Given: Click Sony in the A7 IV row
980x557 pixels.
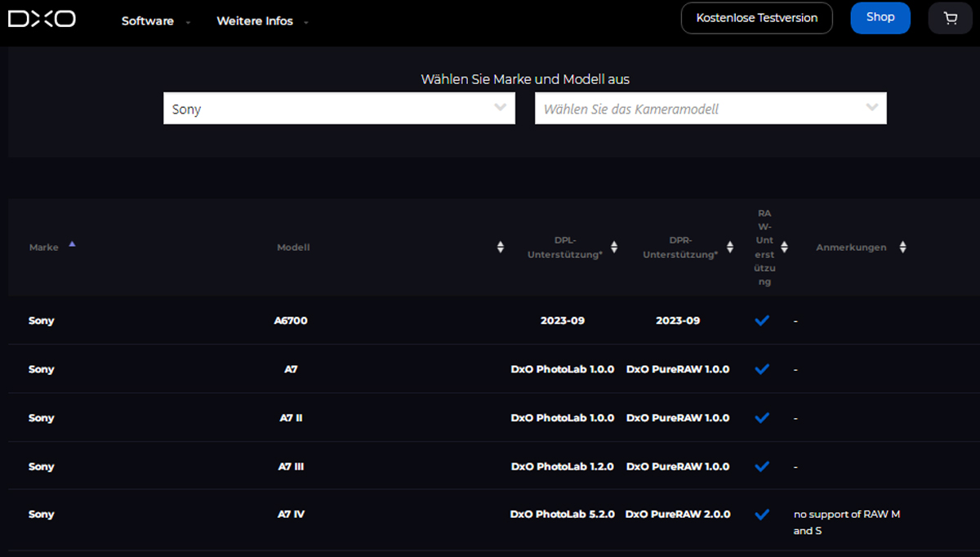Looking at the screenshot, I should [x=41, y=515].
